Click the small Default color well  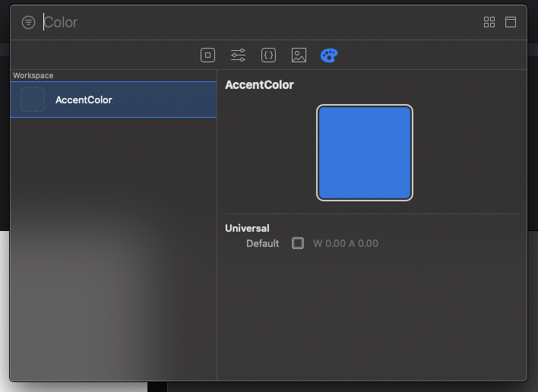click(298, 243)
